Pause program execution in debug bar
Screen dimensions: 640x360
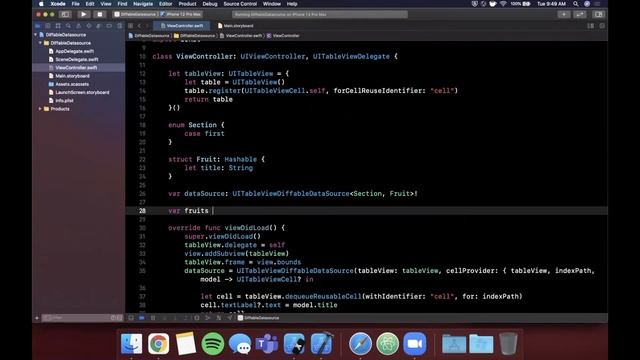click(x=153, y=318)
